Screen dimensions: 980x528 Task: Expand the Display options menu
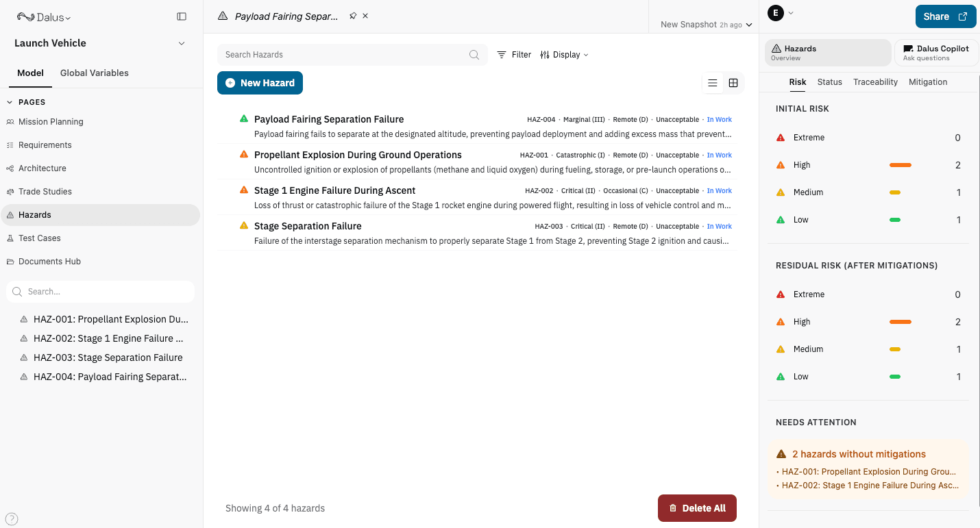(564, 54)
